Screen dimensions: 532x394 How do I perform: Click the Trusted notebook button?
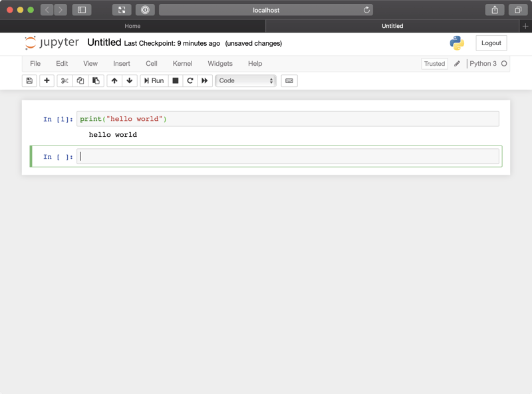coord(434,64)
